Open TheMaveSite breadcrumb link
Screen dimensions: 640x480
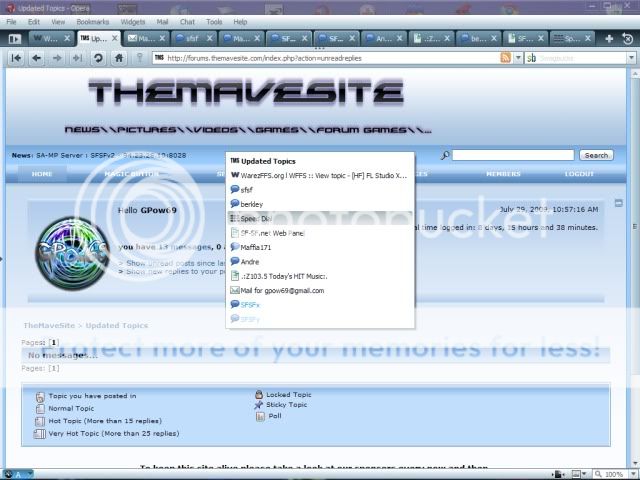(49, 326)
